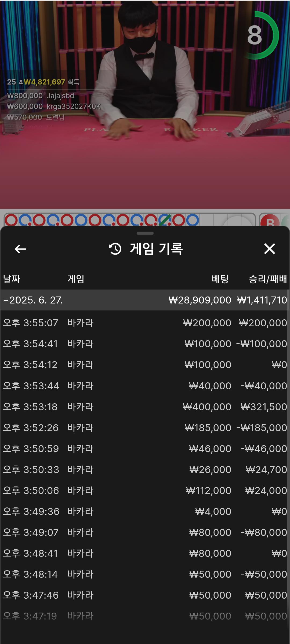
Task: Click the 날짜 column header
Action: pos(12,279)
